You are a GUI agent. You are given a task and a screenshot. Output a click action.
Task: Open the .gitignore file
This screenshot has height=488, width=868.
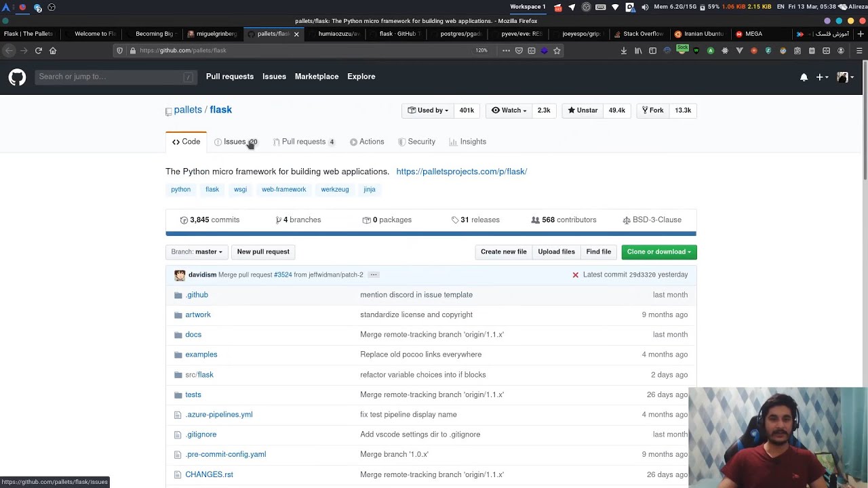pos(201,434)
